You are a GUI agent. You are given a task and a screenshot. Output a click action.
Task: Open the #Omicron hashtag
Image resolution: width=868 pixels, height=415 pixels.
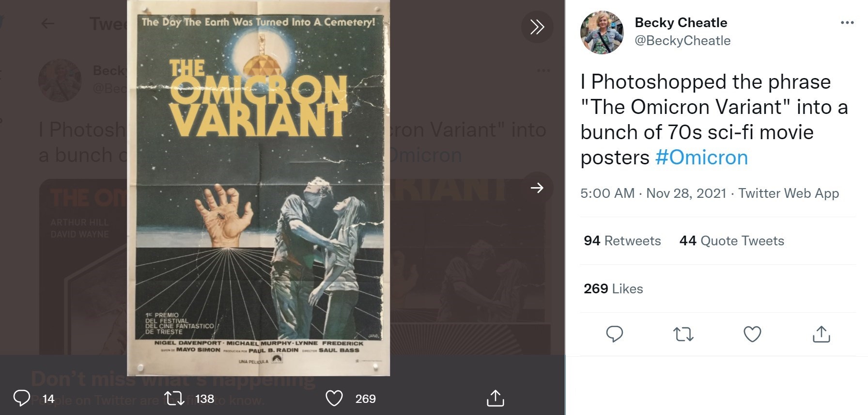point(701,158)
